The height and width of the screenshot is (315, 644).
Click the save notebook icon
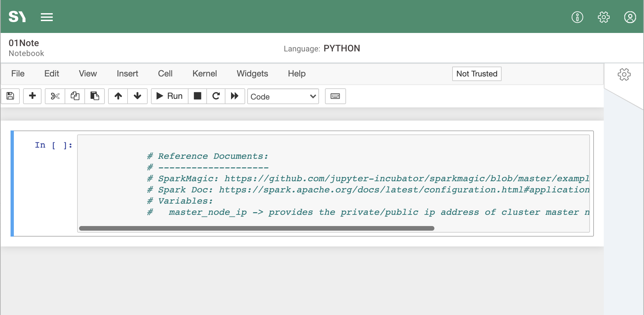click(x=10, y=96)
